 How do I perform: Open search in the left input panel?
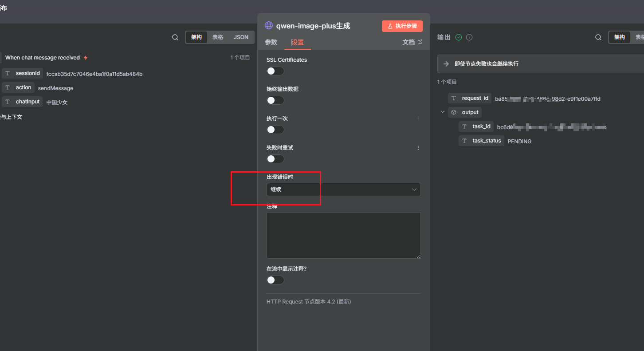(x=175, y=37)
